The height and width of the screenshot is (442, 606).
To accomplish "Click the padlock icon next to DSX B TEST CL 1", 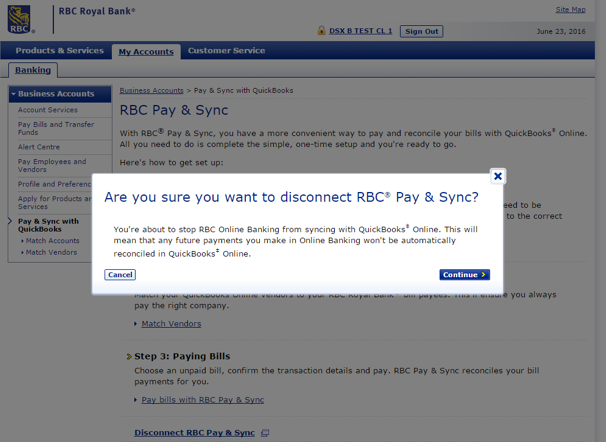I will [321, 30].
